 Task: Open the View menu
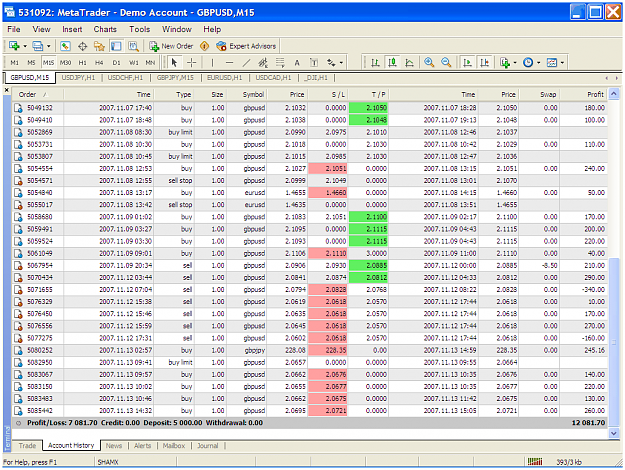[41, 29]
